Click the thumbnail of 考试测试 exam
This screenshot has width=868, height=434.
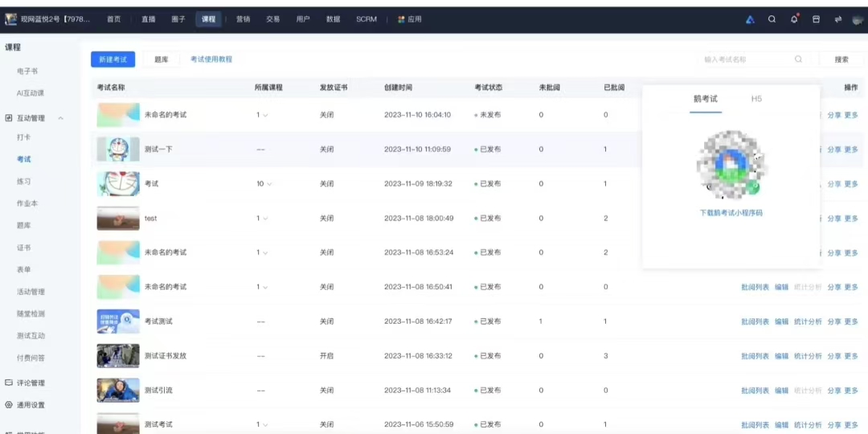[118, 321]
